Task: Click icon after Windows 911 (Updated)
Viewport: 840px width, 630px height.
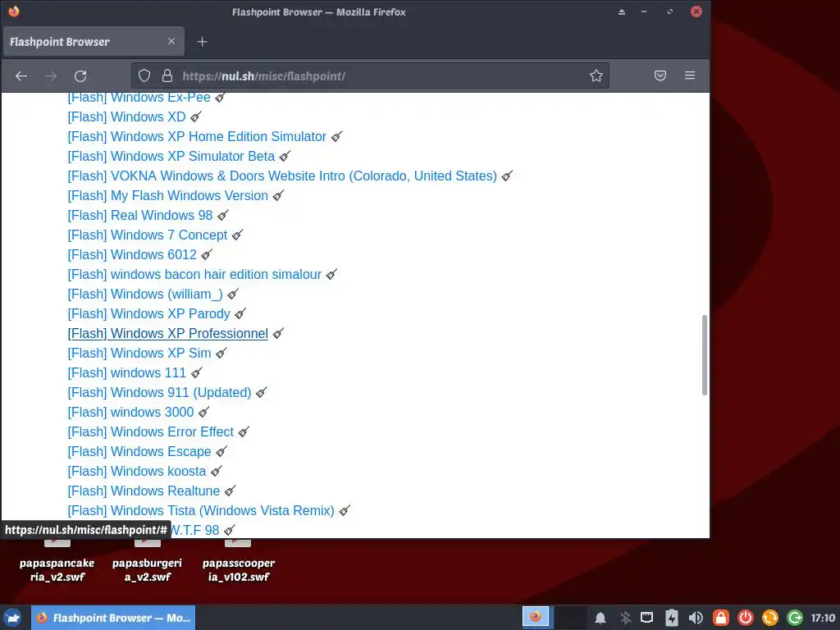Action: pyautogui.click(x=262, y=393)
